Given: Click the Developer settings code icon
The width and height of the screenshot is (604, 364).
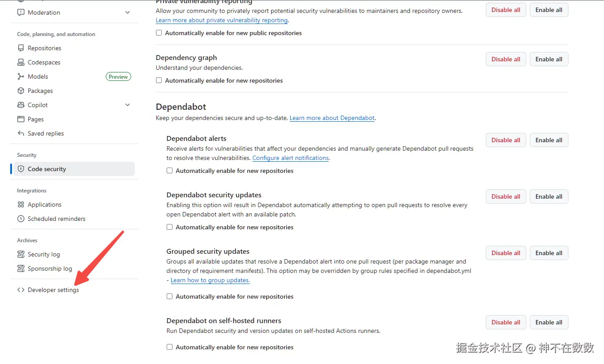Looking at the screenshot, I should [20, 290].
